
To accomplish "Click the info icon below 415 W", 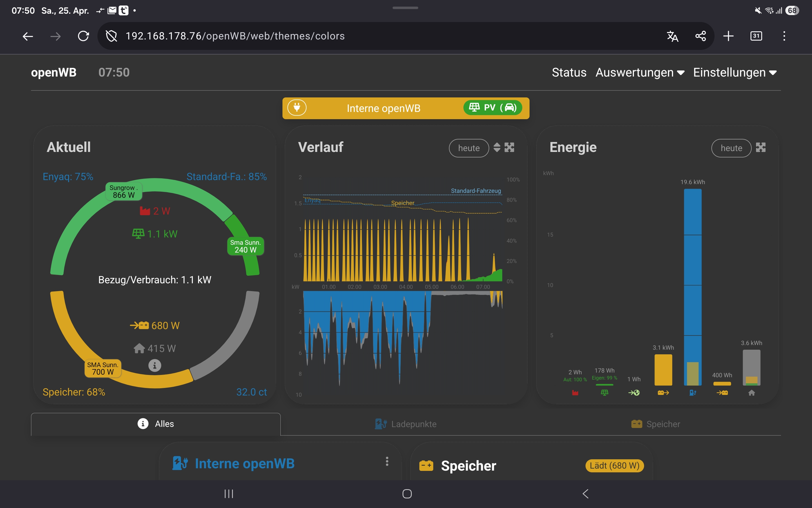I will point(155,366).
